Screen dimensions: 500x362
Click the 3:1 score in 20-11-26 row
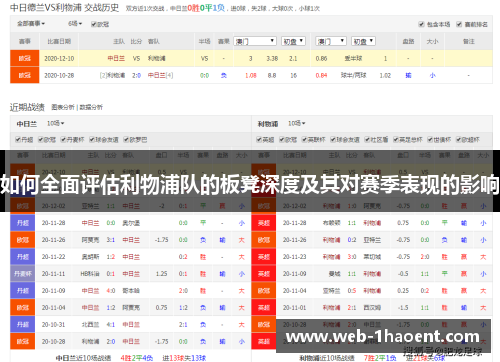coord(111,240)
